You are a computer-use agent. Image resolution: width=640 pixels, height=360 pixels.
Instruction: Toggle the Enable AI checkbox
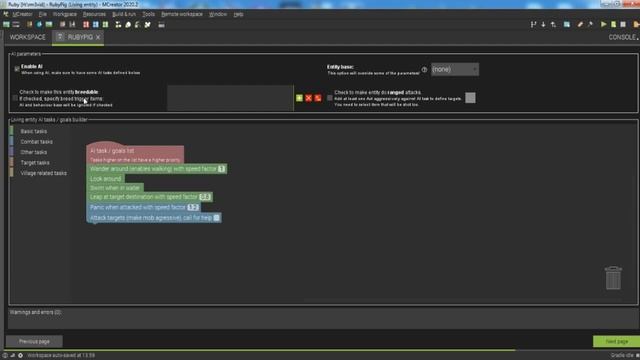[17, 69]
